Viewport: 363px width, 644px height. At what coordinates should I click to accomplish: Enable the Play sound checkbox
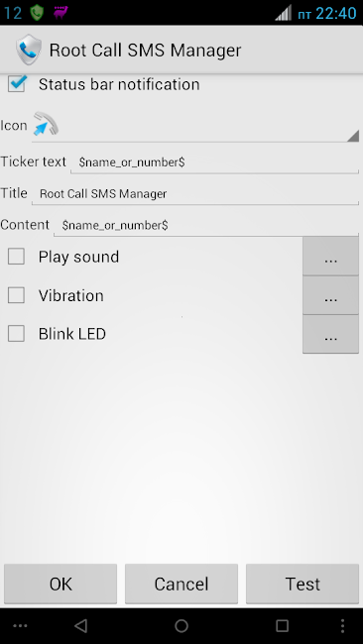coord(17,257)
